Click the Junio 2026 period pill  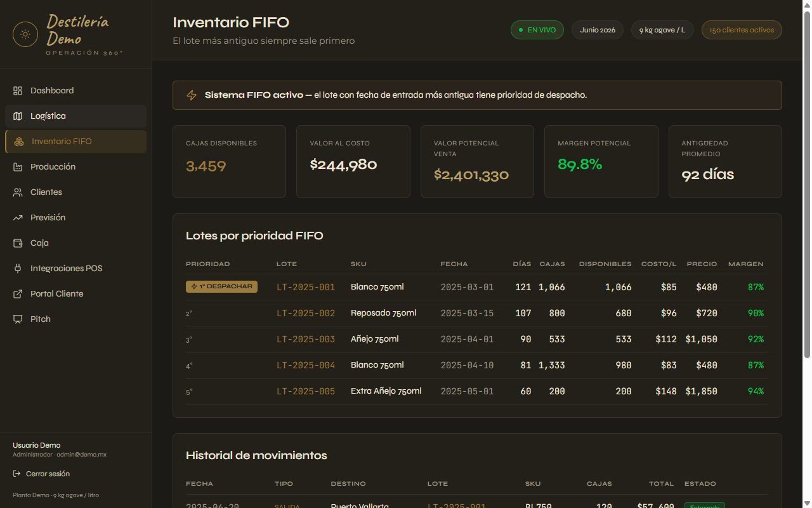598,30
